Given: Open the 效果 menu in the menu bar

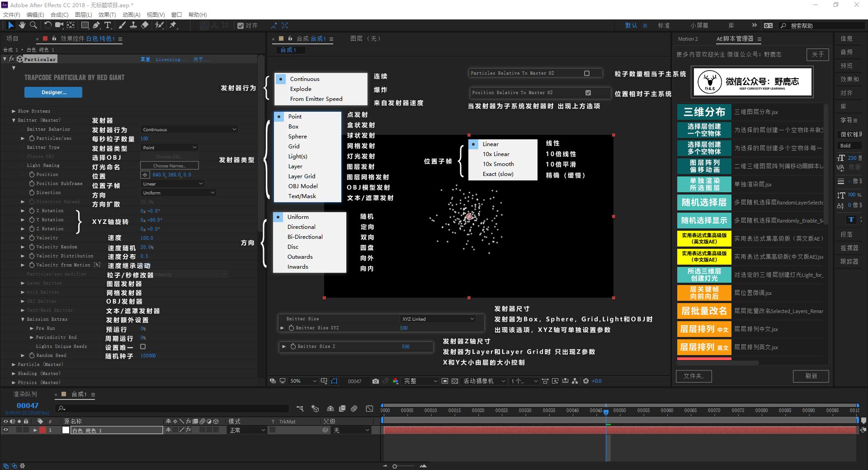Looking at the screenshot, I should [x=107, y=14].
